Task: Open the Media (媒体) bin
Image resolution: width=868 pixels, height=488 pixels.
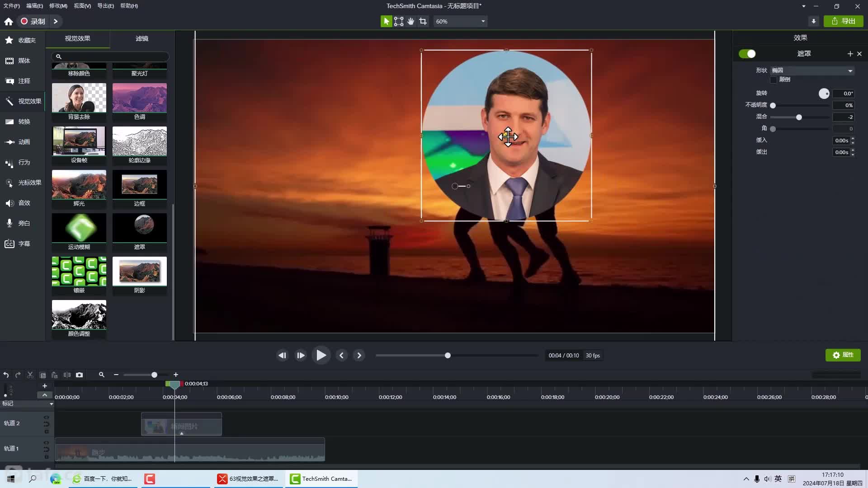Action: point(22,61)
